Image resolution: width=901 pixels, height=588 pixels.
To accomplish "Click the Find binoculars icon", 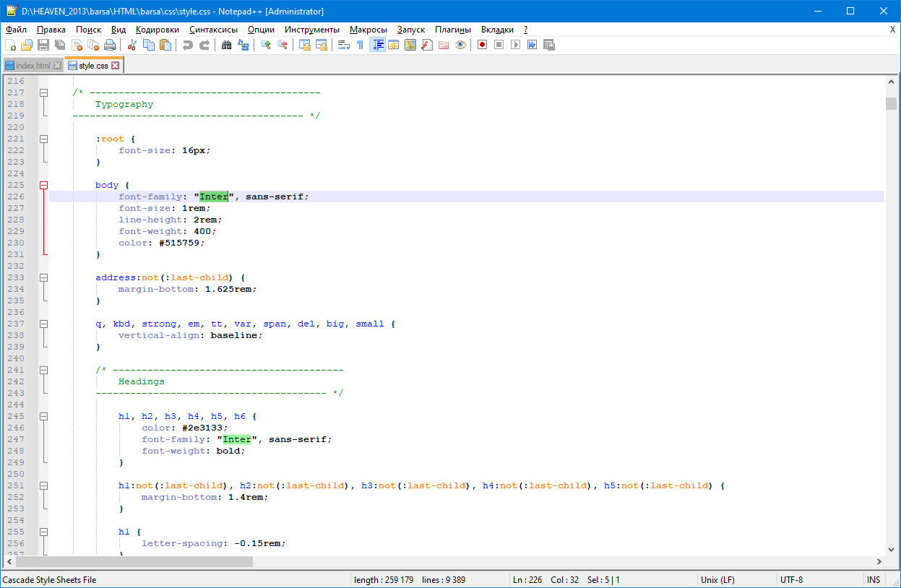I will coord(227,45).
